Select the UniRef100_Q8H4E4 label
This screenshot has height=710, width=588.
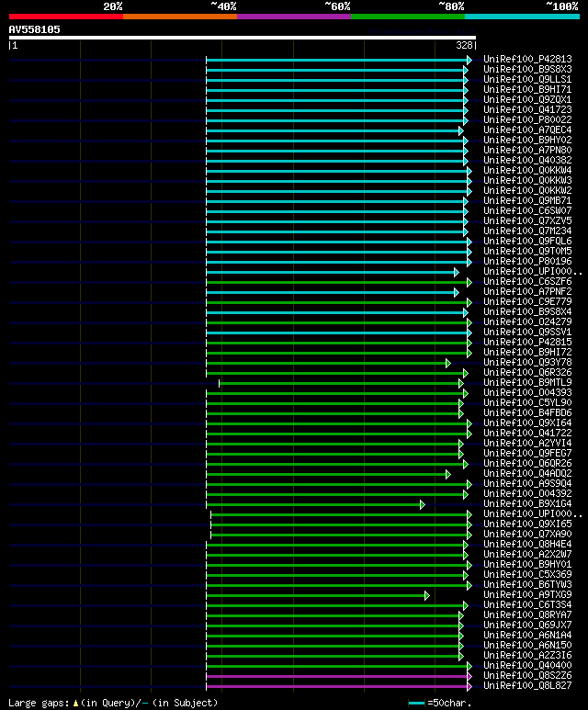[527, 545]
